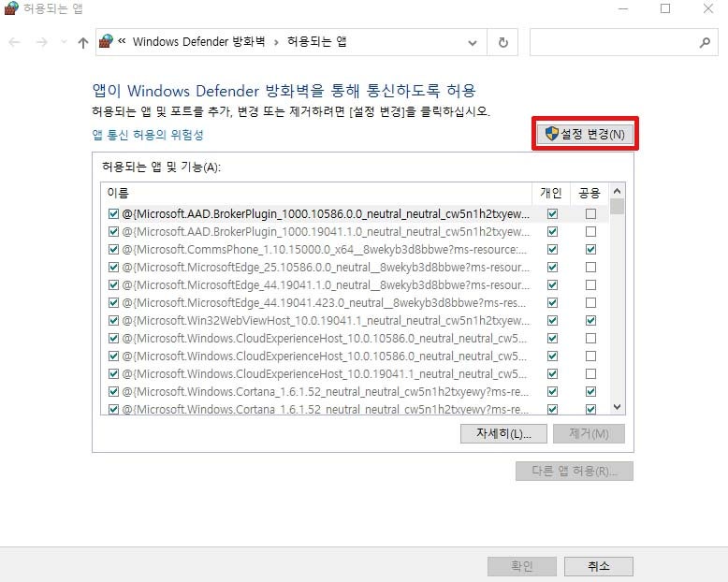Toggle the CommsPhone app checkbox

coord(113,250)
